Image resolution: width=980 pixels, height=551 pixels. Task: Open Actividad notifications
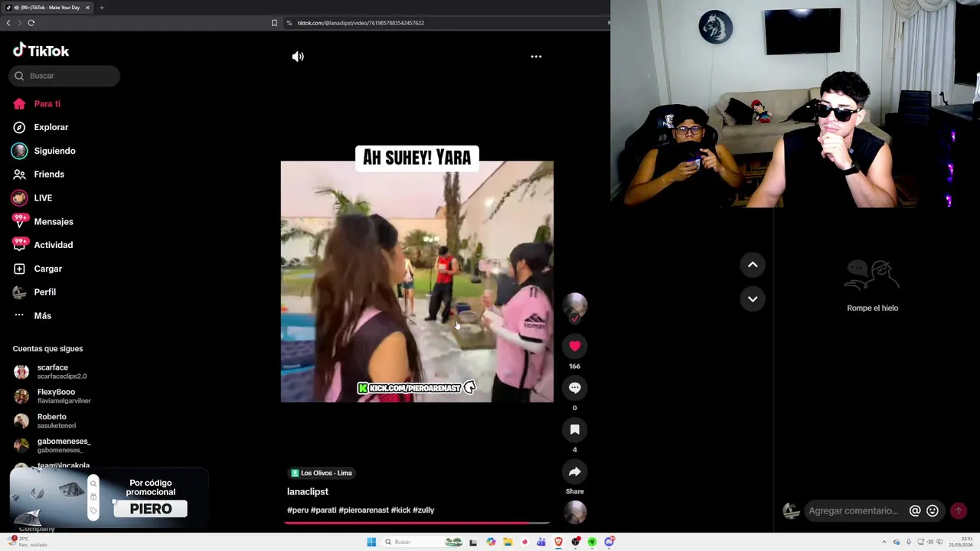pos(54,245)
